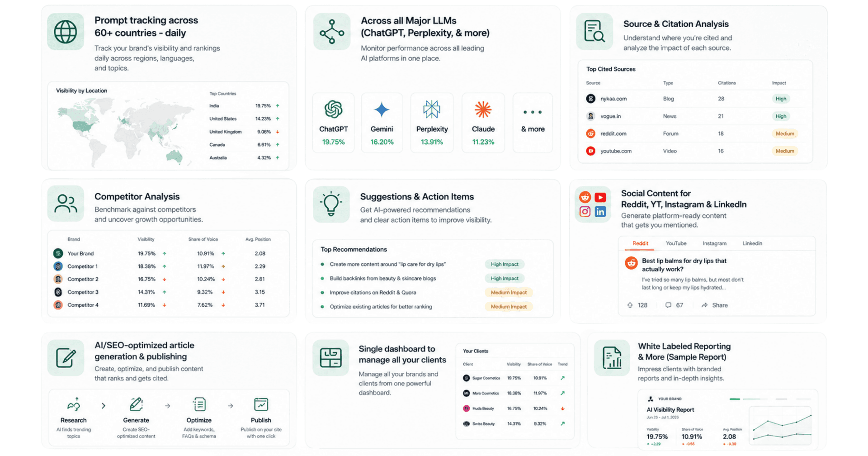The height and width of the screenshot is (456, 868).
Task: Click the YouTube icon in Social Content header
Action: (x=600, y=197)
